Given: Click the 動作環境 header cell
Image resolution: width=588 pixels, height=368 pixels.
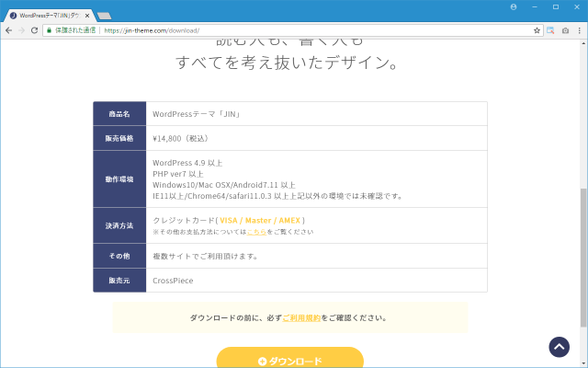Looking at the screenshot, I should [119, 179].
